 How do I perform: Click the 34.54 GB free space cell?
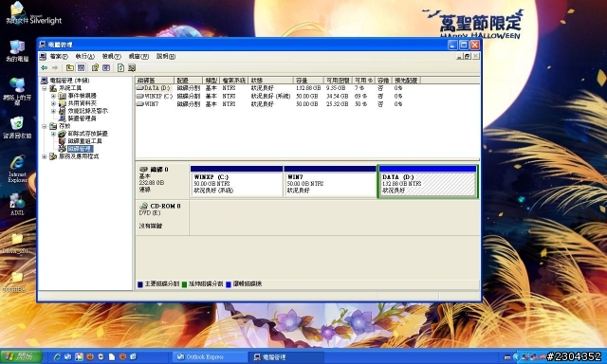pos(337,96)
